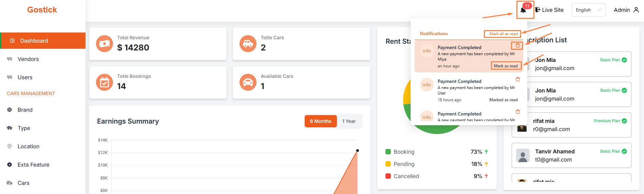
Task: Click the green Booking legend swatch
Action: tap(388, 152)
